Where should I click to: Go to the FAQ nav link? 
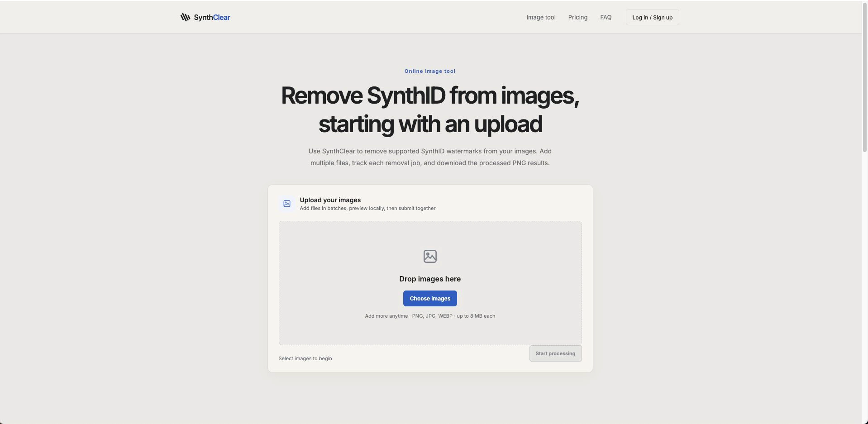606,17
